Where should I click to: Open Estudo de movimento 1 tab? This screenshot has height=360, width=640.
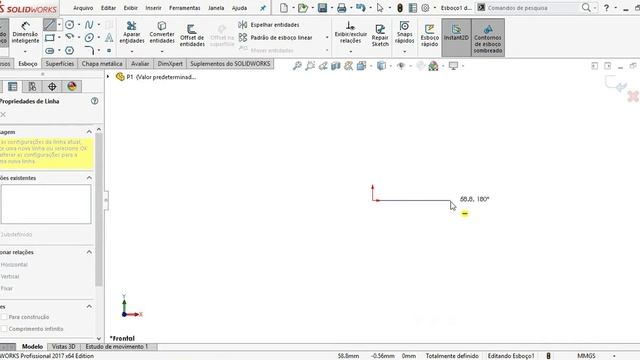coord(116,347)
